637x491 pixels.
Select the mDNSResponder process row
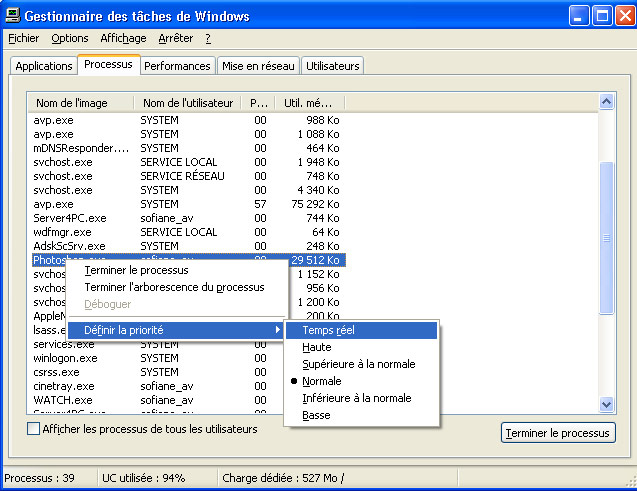(188, 148)
